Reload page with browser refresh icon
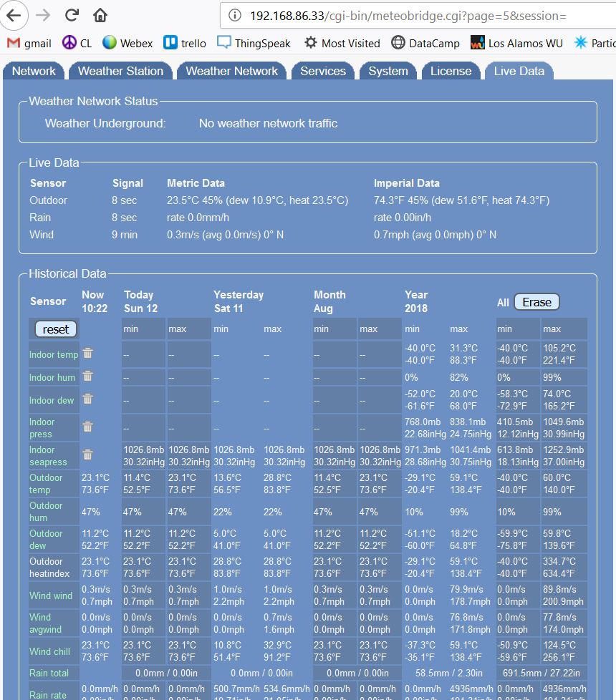The height and width of the screenshot is (700, 616). coord(72,15)
